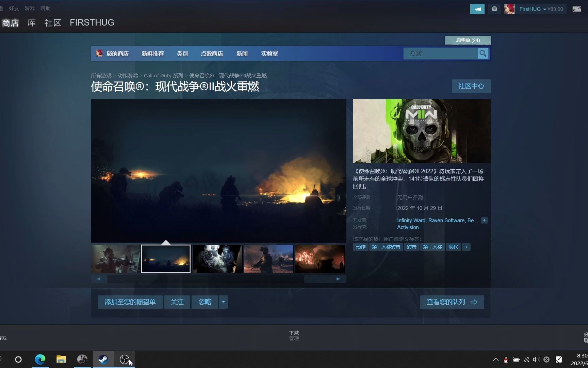The height and width of the screenshot is (368, 588).
Task: Click the 动作 tag
Action: pyautogui.click(x=361, y=247)
